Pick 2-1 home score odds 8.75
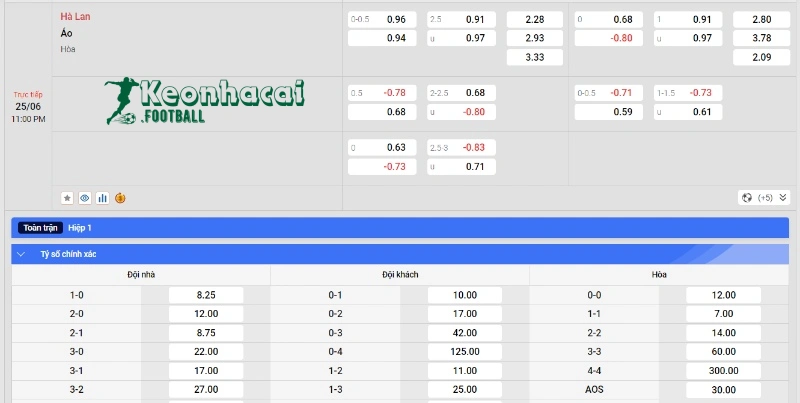The image size is (800, 403). [x=206, y=333]
